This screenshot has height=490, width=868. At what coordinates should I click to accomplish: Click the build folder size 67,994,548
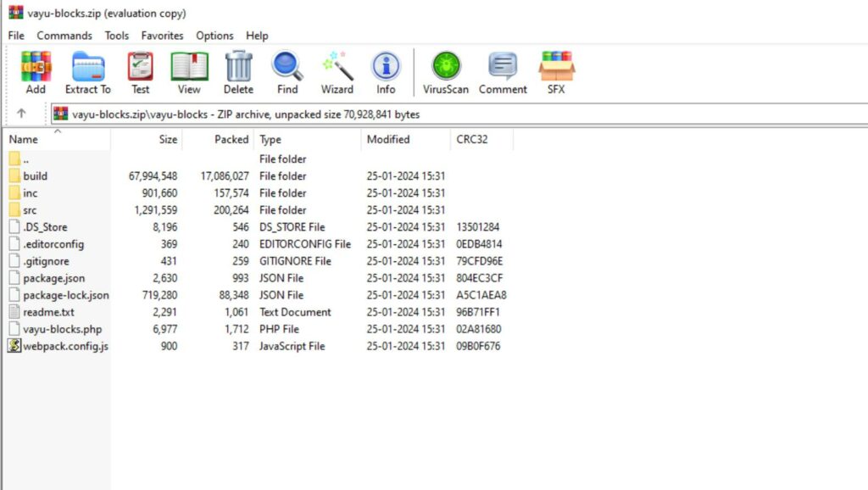(x=153, y=176)
